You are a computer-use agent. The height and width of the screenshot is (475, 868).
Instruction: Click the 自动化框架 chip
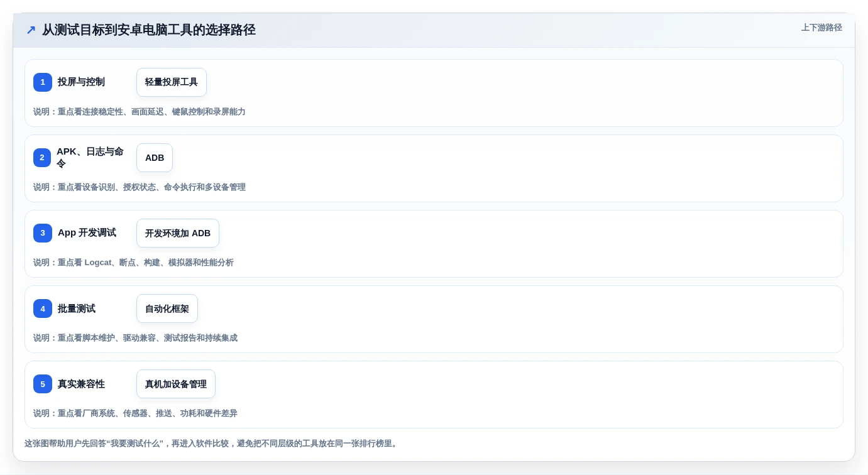[x=167, y=308]
